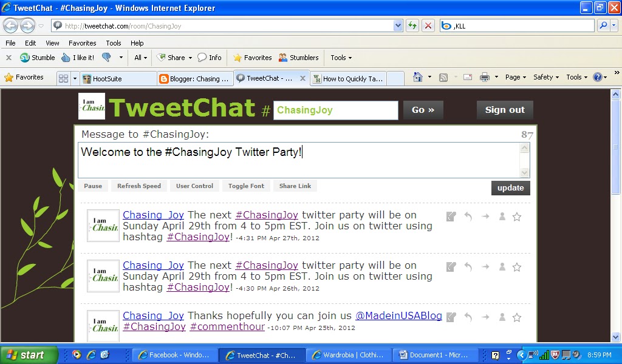622x364 pixels.
Task: Open the @MadeinUSABlog link
Action: point(398,315)
